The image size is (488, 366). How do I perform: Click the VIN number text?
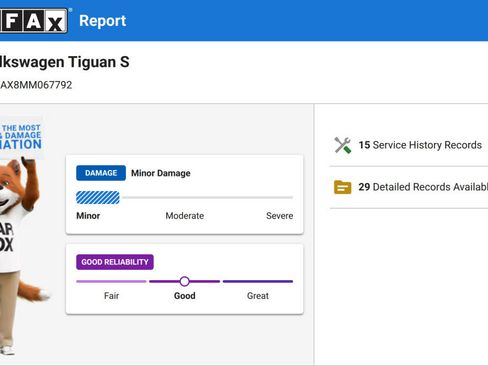tap(36, 85)
